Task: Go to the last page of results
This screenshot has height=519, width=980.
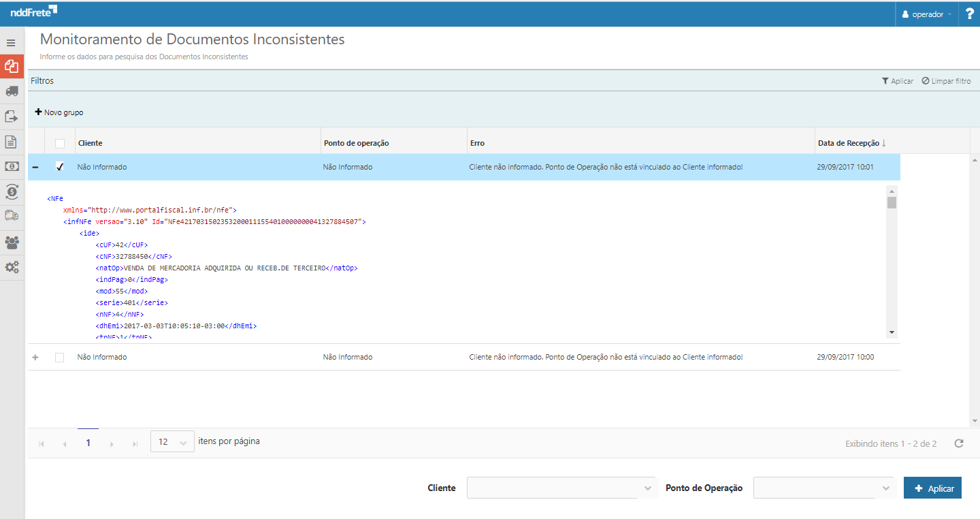Action: coord(135,444)
